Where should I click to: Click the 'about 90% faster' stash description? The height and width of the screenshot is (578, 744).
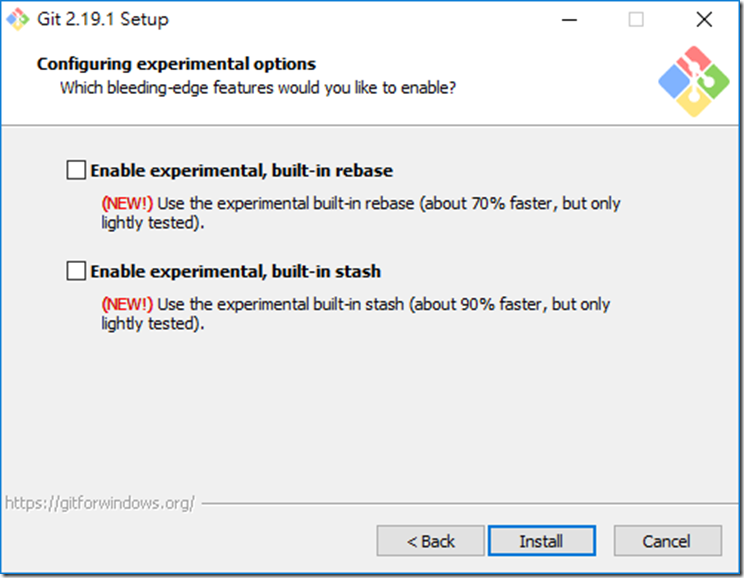coord(478,304)
